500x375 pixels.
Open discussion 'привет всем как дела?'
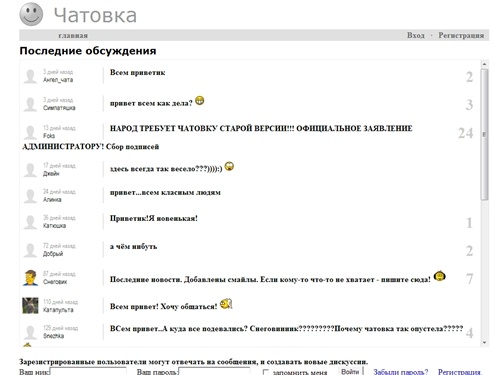151,103
